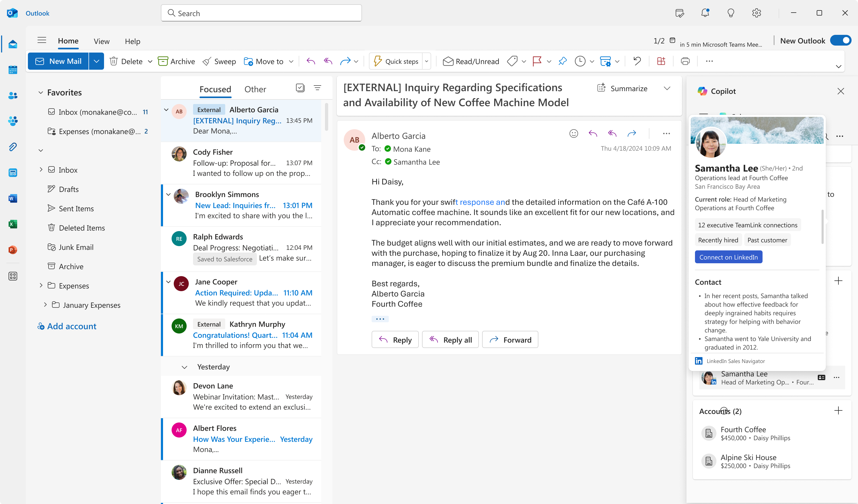Expand the January Expenses folder

[x=45, y=305]
